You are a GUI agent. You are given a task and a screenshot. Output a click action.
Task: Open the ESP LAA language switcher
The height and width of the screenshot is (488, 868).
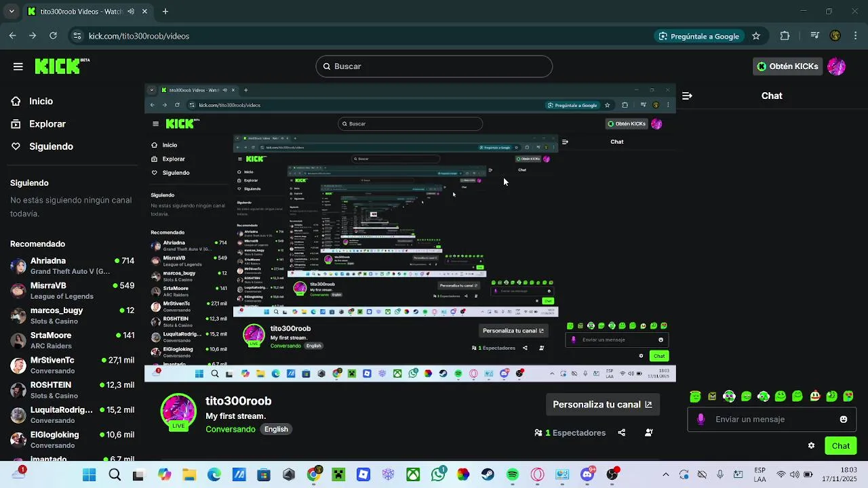pyautogui.click(x=760, y=474)
